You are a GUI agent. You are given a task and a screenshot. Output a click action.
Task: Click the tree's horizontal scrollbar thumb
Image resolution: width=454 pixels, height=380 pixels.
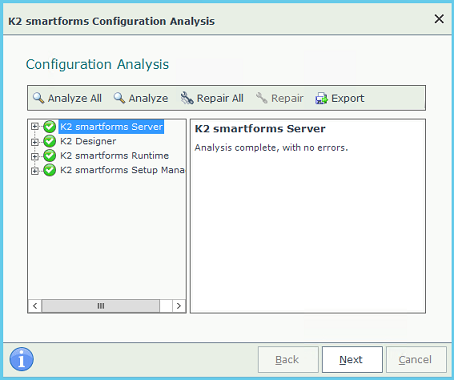(101, 306)
